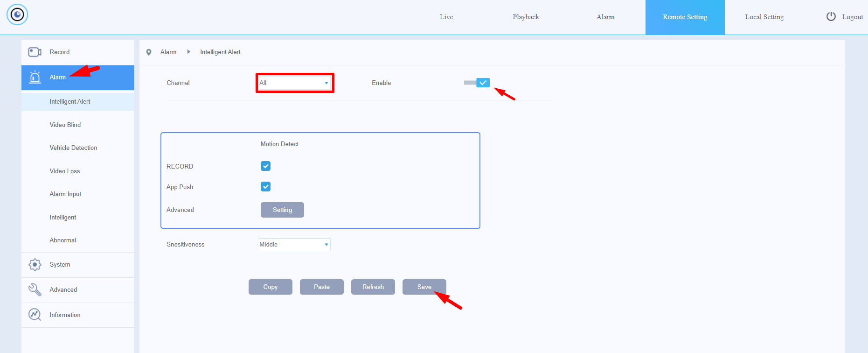The height and width of the screenshot is (353, 868).
Task: Open Video Blind in the sidebar
Action: (65, 125)
